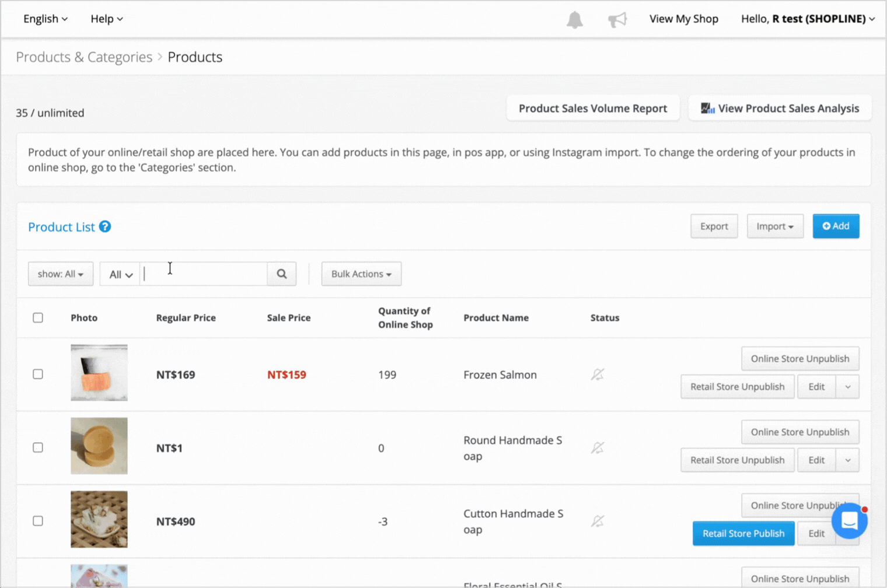This screenshot has height=588, width=887.
Task: Open the English language dropdown
Action: 46,19
